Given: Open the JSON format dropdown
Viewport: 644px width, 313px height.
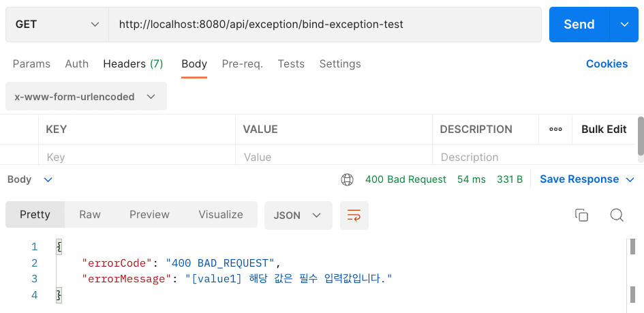Looking at the screenshot, I should coord(298,215).
